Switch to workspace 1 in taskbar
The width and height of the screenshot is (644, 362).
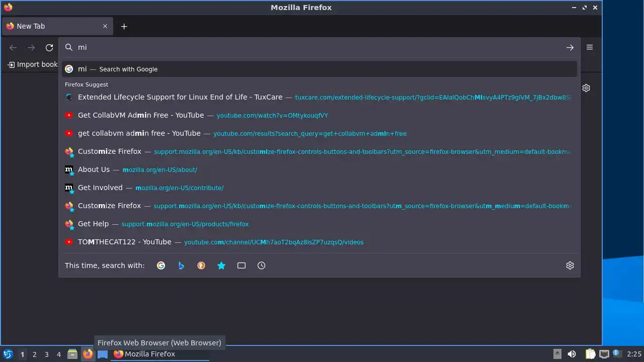click(x=22, y=354)
